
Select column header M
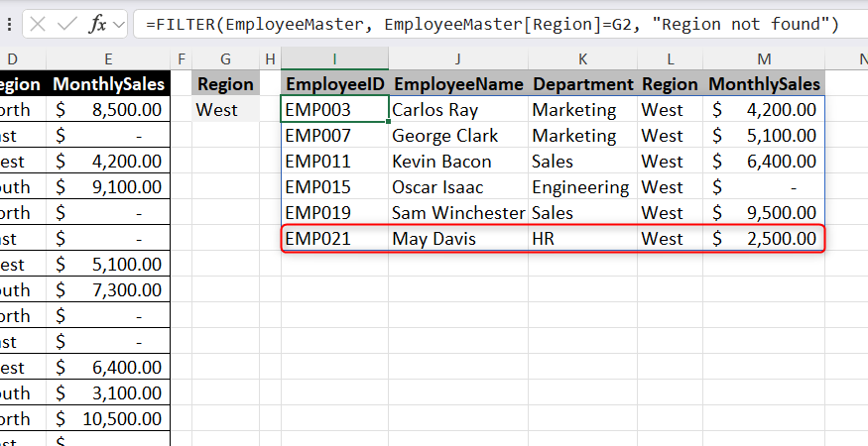(x=764, y=58)
